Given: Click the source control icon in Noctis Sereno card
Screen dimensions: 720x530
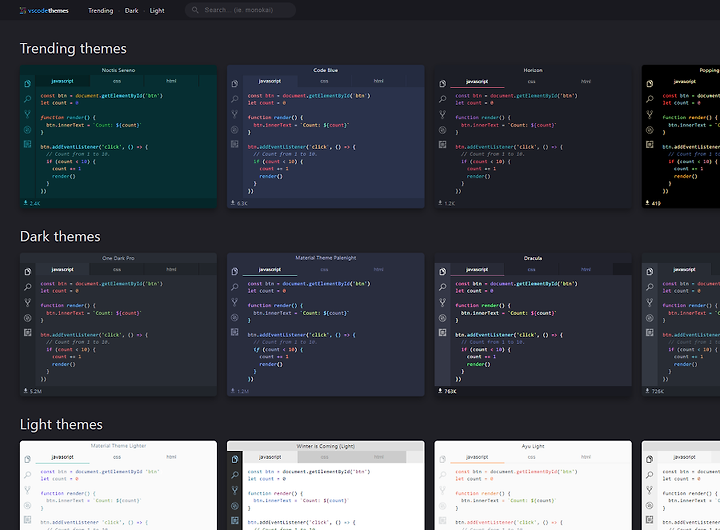Looking at the screenshot, I should tap(28, 114).
